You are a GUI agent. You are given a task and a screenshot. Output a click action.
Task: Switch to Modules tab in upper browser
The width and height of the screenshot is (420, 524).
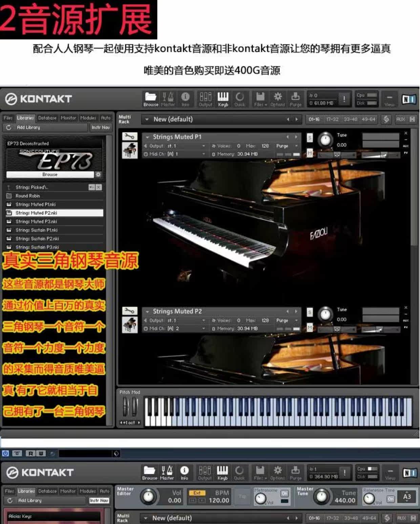click(88, 118)
